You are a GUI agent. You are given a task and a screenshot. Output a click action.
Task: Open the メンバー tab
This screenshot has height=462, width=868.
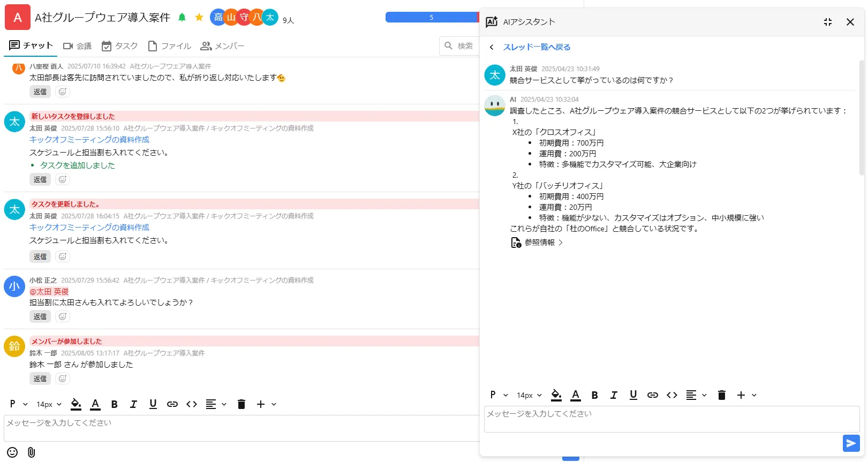point(222,46)
